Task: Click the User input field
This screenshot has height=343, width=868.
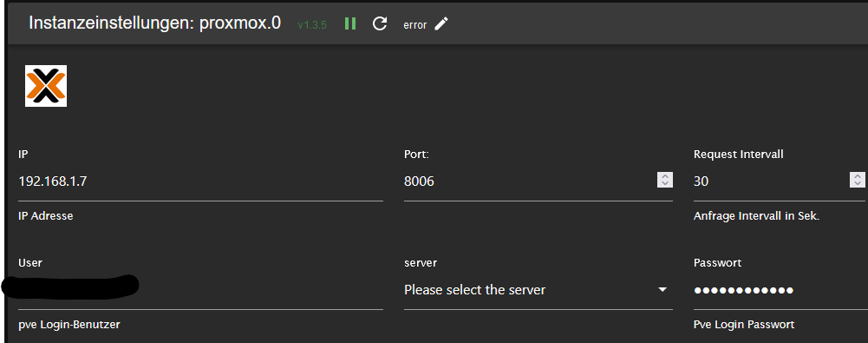Action: click(x=200, y=290)
